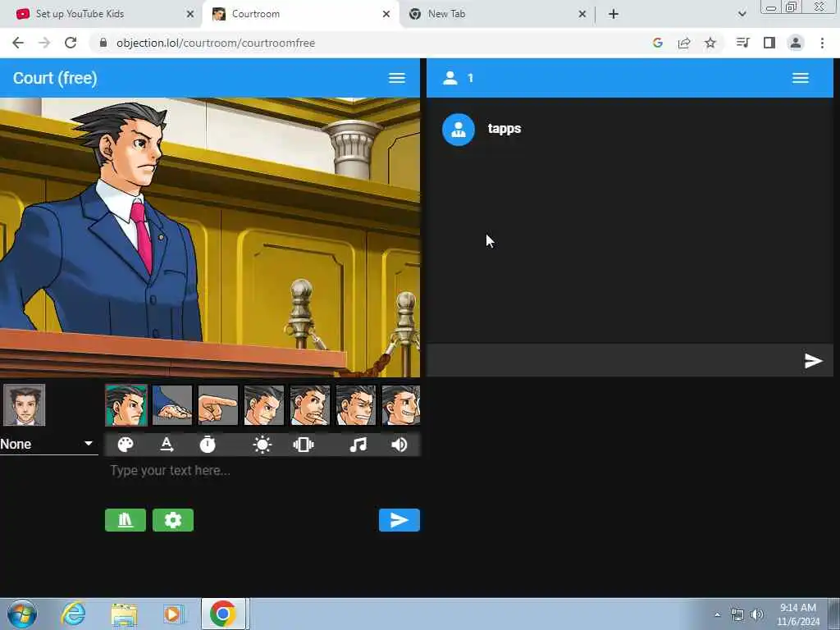This screenshot has height=630, width=840.
Task: Open the sound effects speaker icon
Action: [399, 445]
